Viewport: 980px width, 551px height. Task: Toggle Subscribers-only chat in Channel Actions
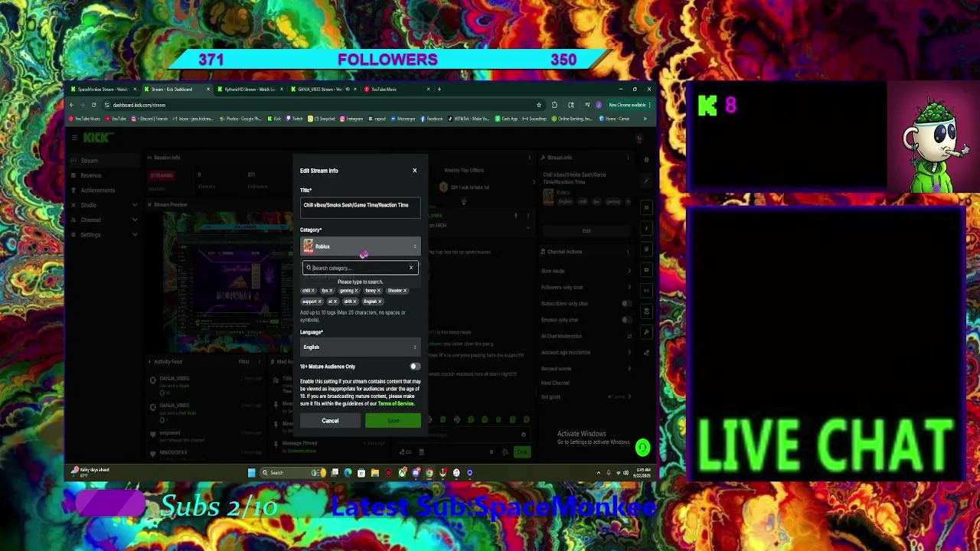(626, 304)
